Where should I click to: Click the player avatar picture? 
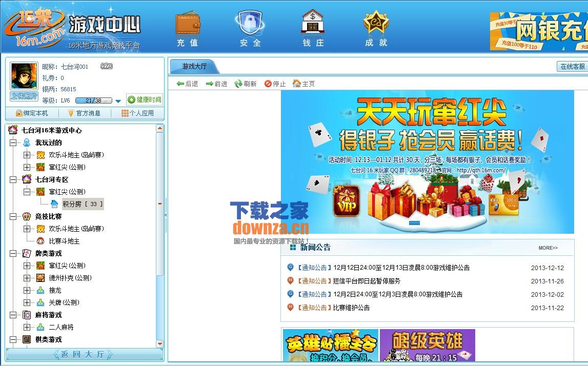pyautogui.click(x=25, y=76)
